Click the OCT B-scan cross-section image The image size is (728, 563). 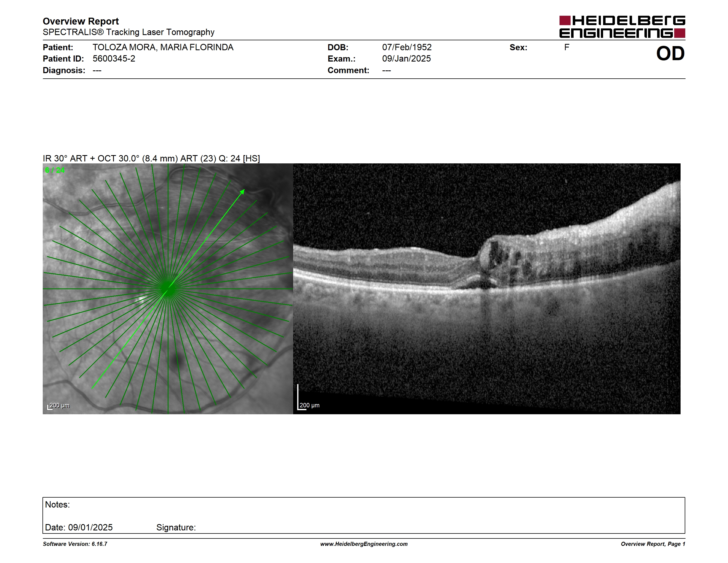point(487,288)
